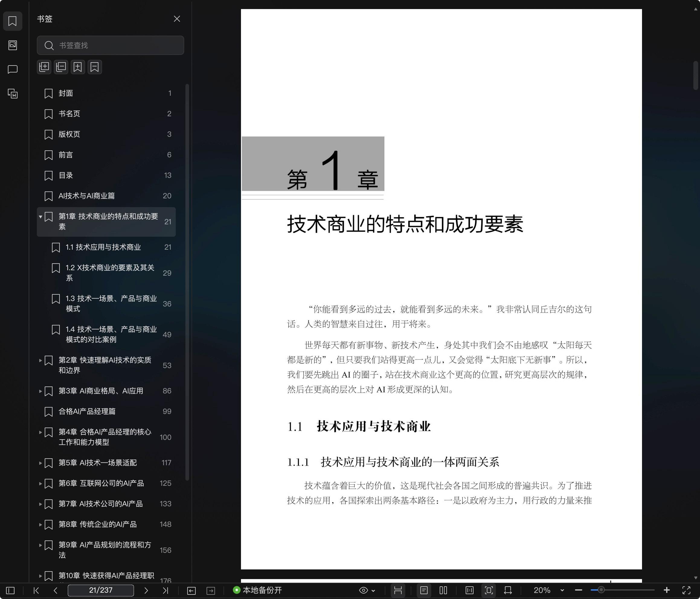Click the previous view back icon
The width and height of the screenshot is (700, 599).
[191, 591]
